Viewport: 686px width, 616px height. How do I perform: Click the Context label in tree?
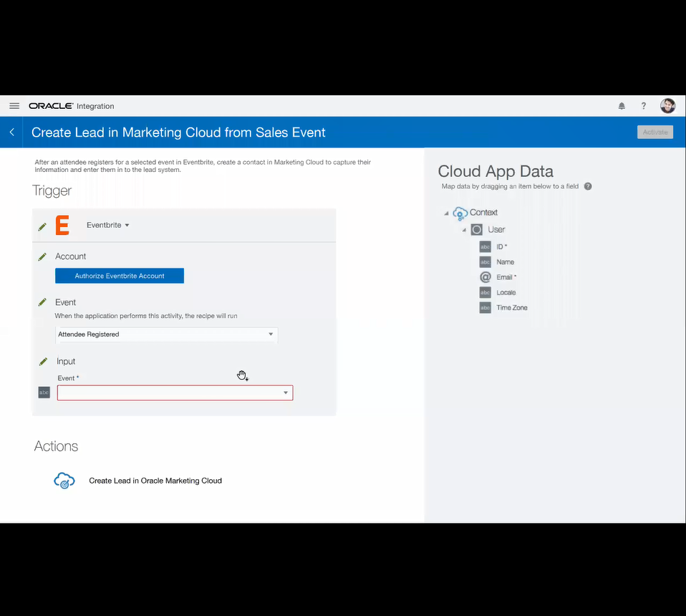[483, 213]
